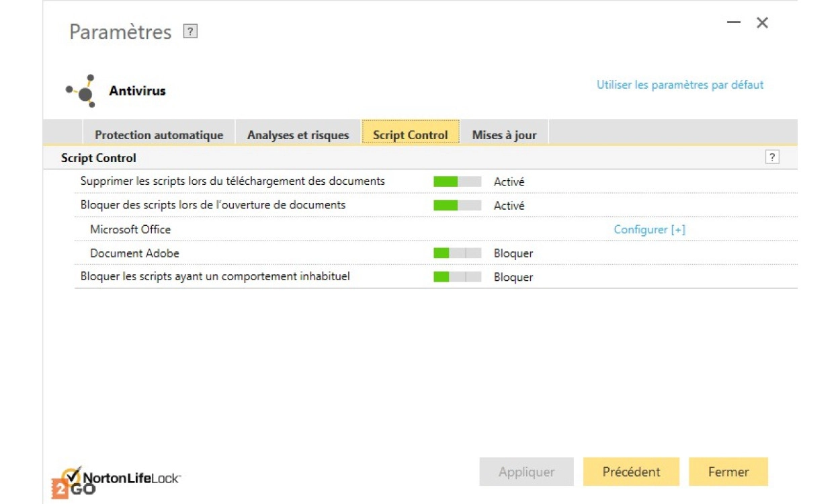The width and height of the screenshot is (840, 504).
Task: Go to the Mises à jour tab
Action: point(504,135)
